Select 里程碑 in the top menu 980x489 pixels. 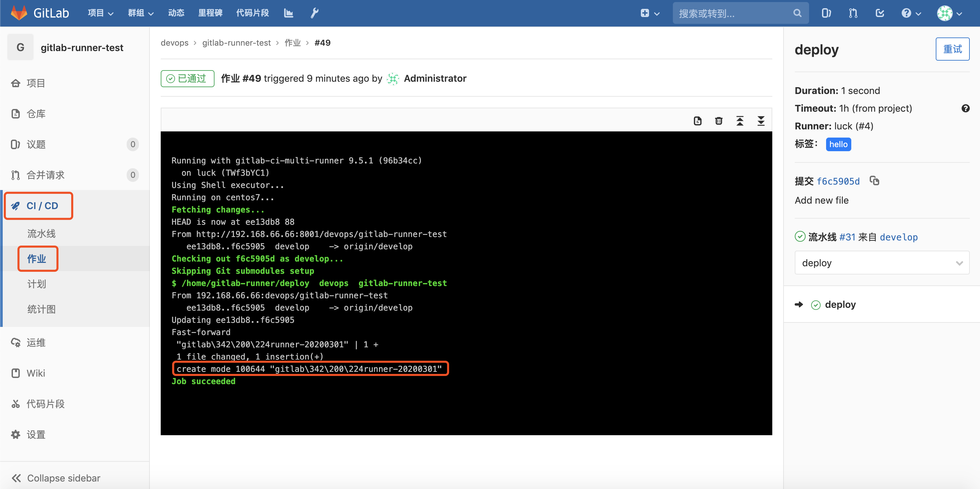click(210, 13)
